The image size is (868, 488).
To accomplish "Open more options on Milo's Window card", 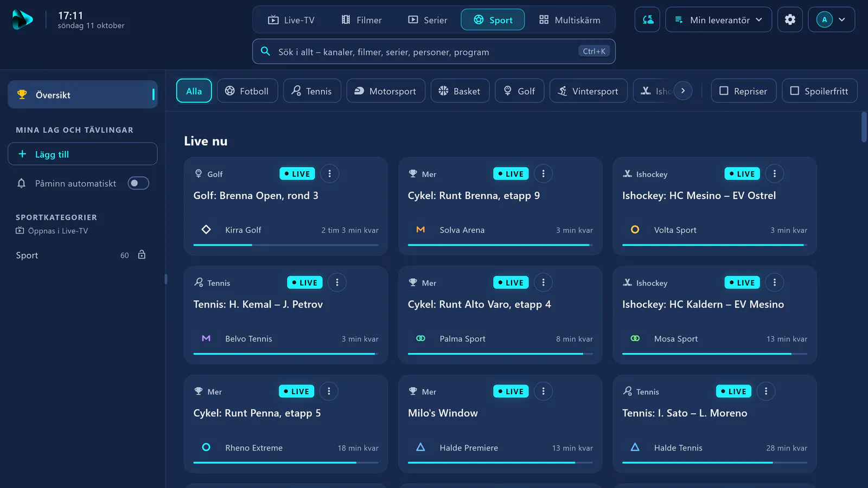I will click(543, 391).
